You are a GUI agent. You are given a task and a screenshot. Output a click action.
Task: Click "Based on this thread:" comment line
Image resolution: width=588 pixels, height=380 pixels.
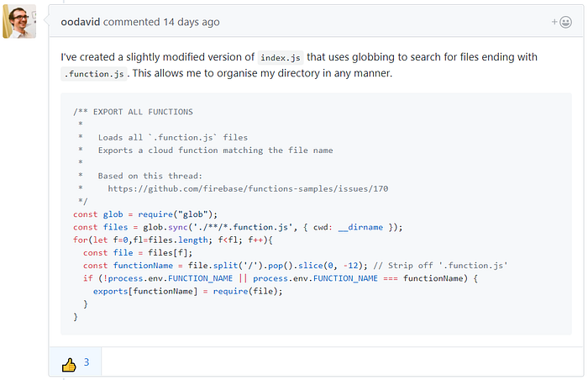pos(150,176)
